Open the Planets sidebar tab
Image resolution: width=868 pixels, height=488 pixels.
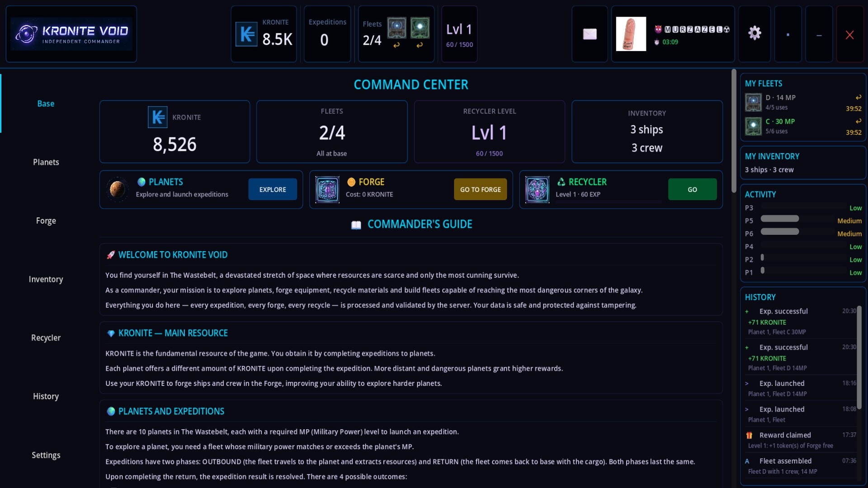click(x=46, y=162)
